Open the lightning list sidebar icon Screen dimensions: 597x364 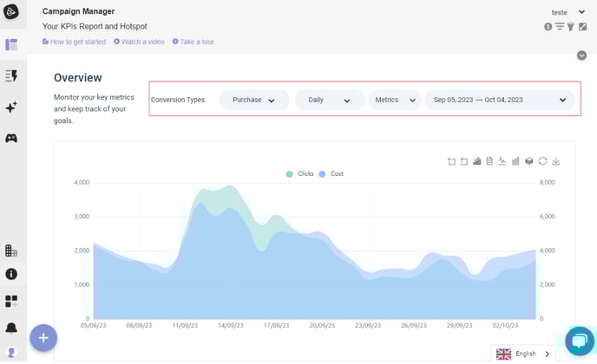tap(11, 75)
